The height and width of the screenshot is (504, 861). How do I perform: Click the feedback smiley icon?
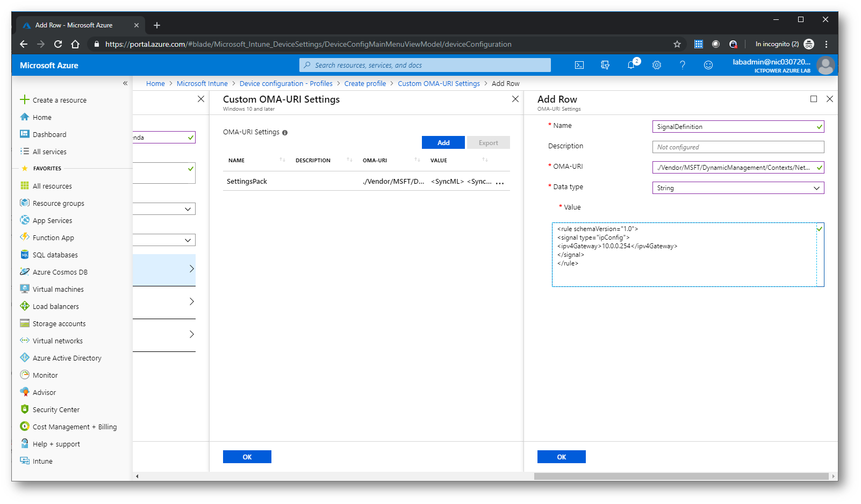pyautogui.click(x=708, y=65)
